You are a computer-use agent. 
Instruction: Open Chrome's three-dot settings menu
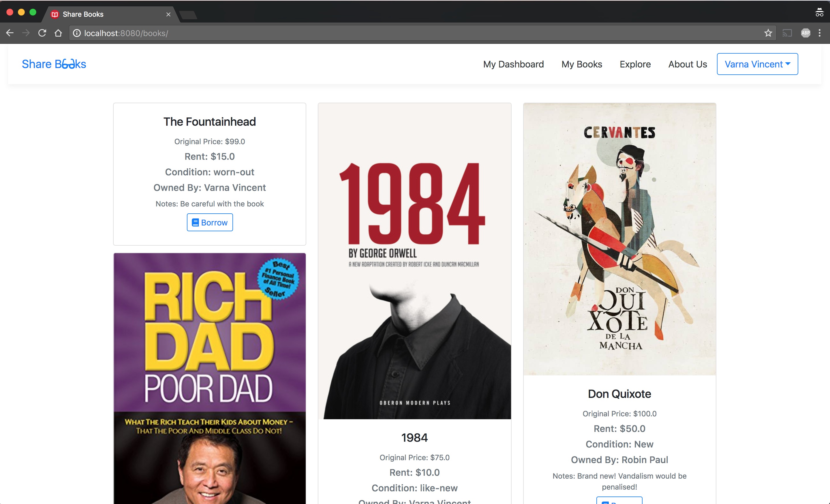[820, 33]
